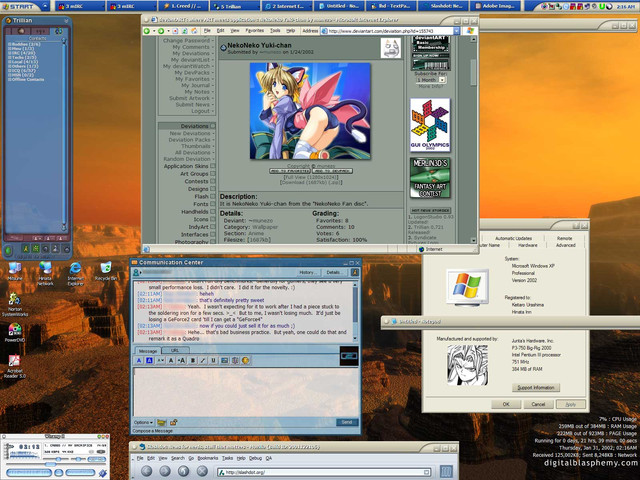Image resolution: width=640 pixels, height=480 pixels.
Task: Launch Acrobat Reader 5.0 from desktop
Action: tap(15, 360)
